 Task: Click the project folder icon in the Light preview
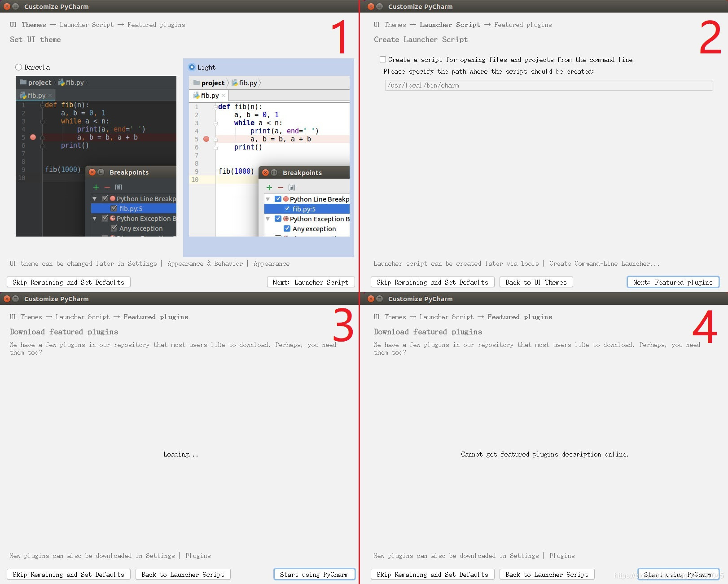(x=196, y=83)
